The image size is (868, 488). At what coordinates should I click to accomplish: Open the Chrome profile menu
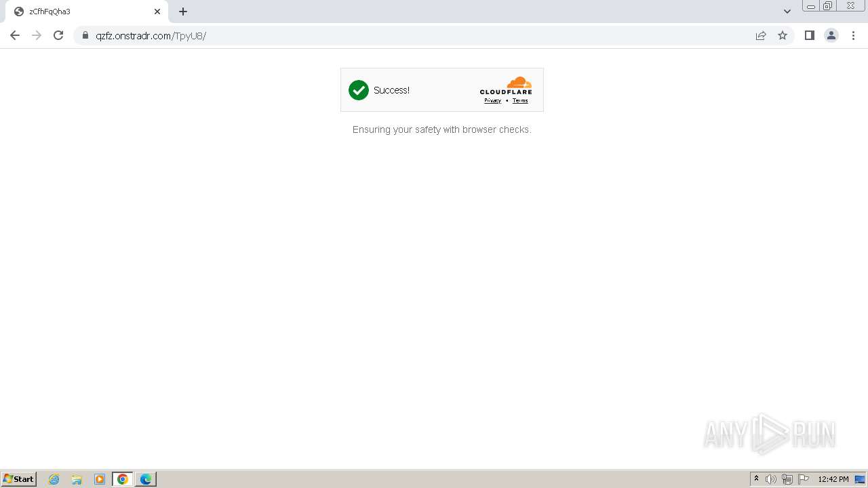click(x=831, y=35)
